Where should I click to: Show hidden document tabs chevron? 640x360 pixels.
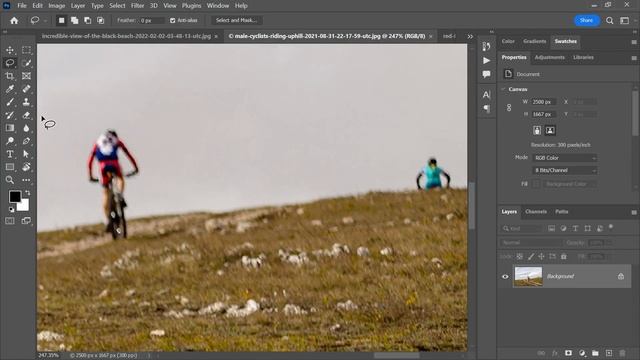[x=470, y=36]
